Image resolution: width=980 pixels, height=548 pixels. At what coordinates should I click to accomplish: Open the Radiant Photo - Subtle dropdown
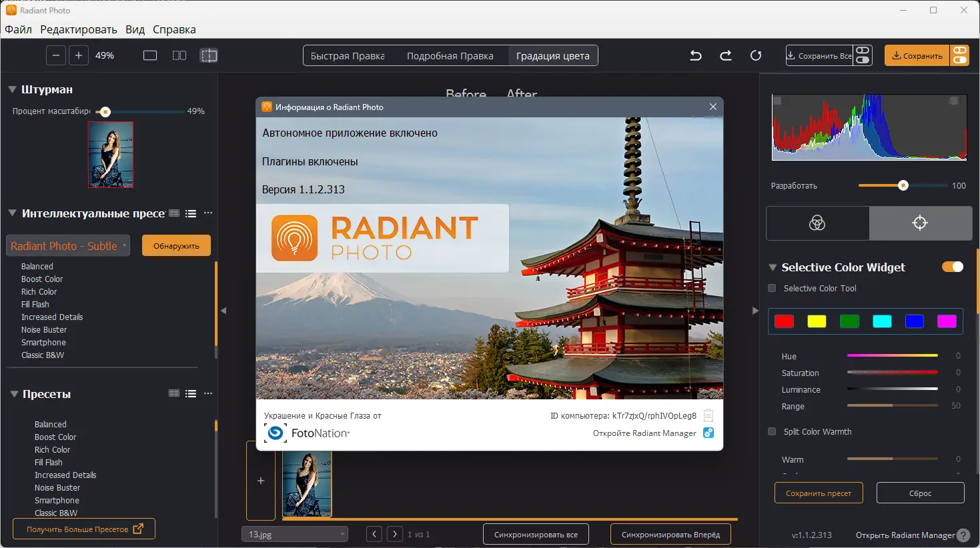click(67, 246)
